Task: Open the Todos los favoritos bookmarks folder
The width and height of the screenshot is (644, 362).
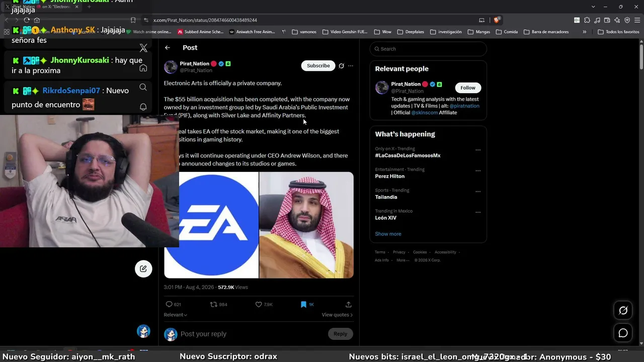Action: pos(618,32)
